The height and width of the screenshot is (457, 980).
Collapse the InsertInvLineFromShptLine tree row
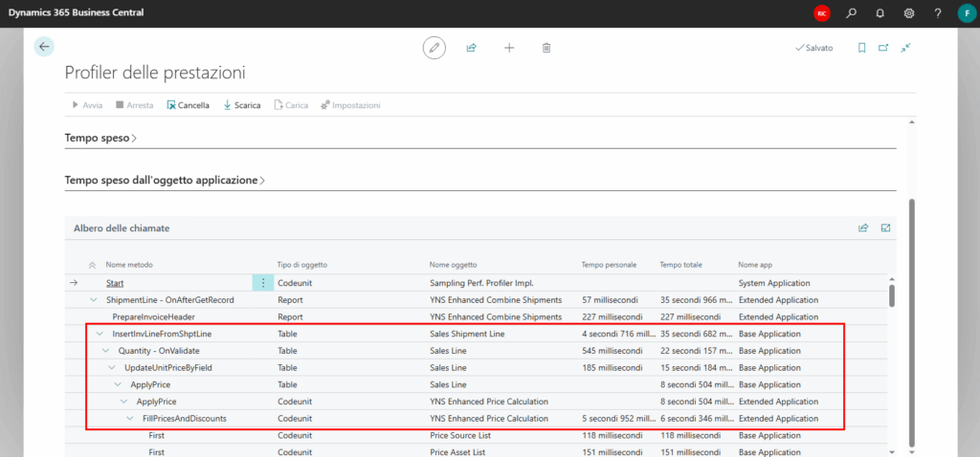click(100, 334)
